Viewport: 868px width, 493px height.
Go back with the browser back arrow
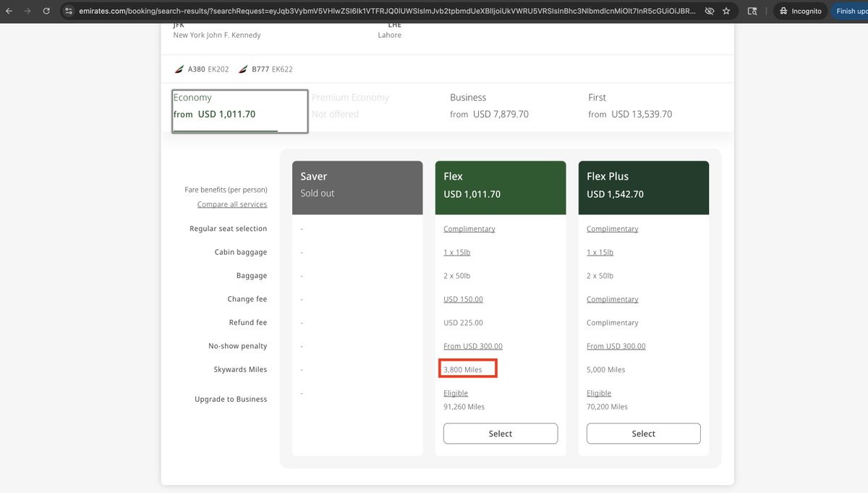pos(9,12)
